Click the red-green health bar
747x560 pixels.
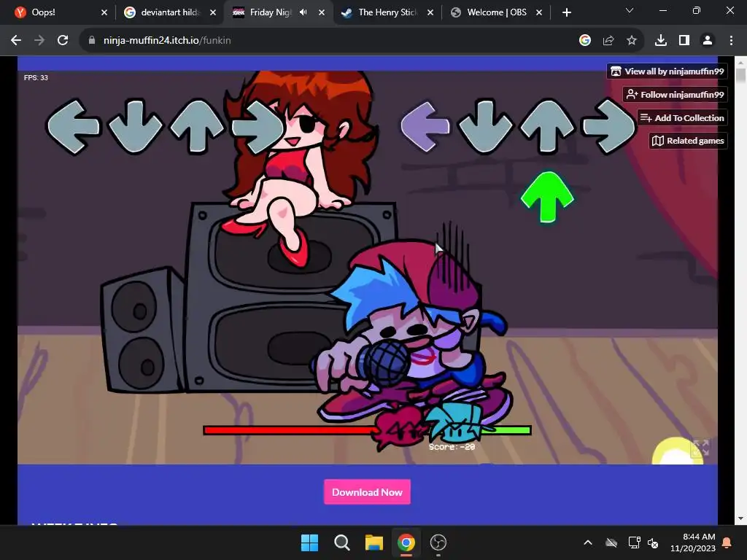pos(367,430)
